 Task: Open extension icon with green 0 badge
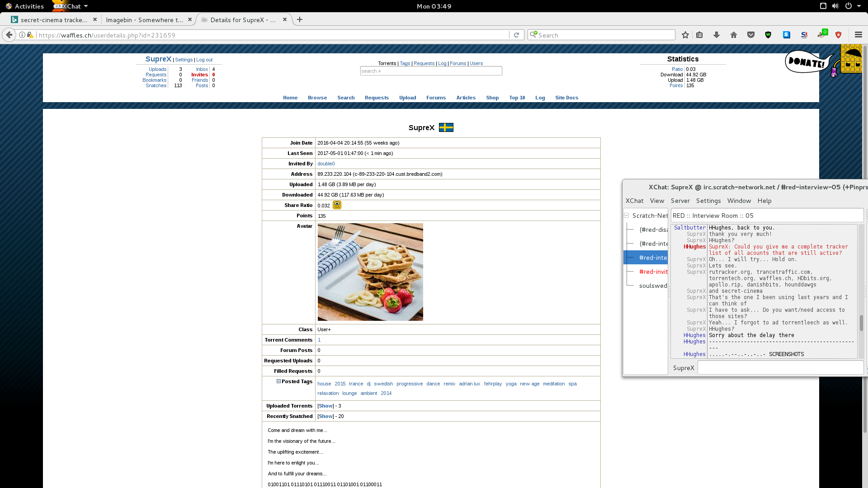pyautogui.click(x=822, y=34)
